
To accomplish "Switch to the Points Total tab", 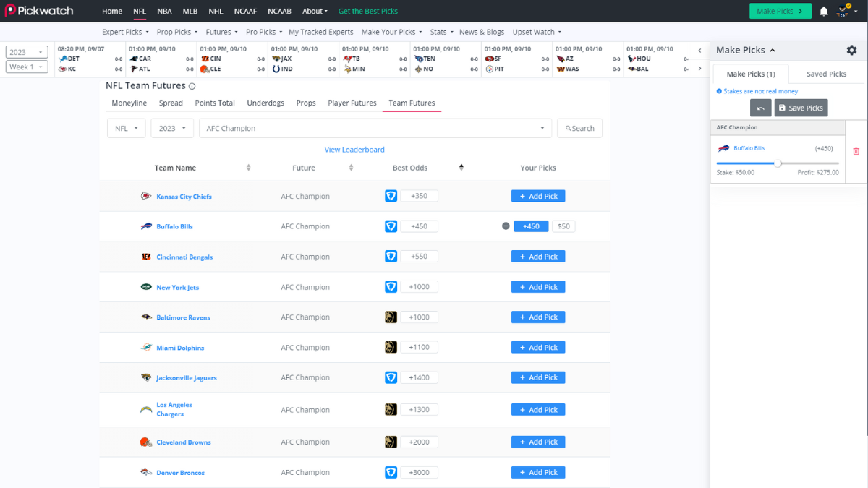I will [215, 103].
